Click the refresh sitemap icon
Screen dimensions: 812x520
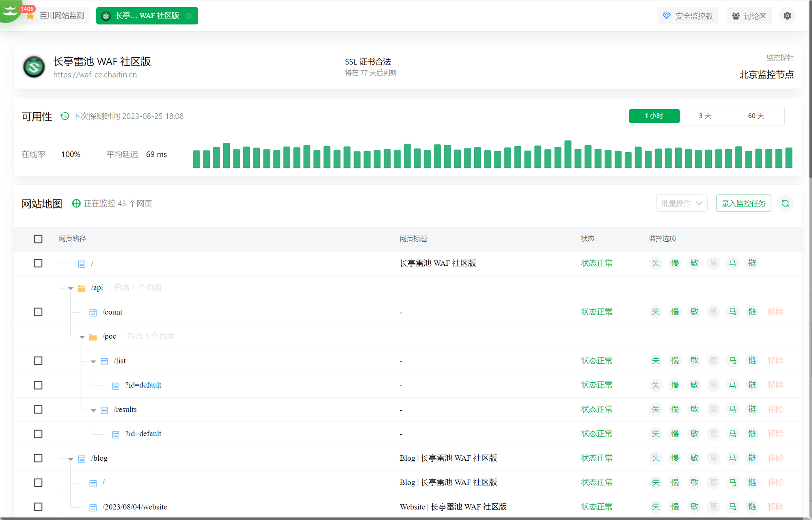pyautogui.click(x=785, y=204)
